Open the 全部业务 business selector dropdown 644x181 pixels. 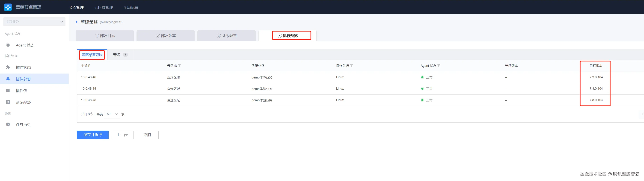coord(34,22)
